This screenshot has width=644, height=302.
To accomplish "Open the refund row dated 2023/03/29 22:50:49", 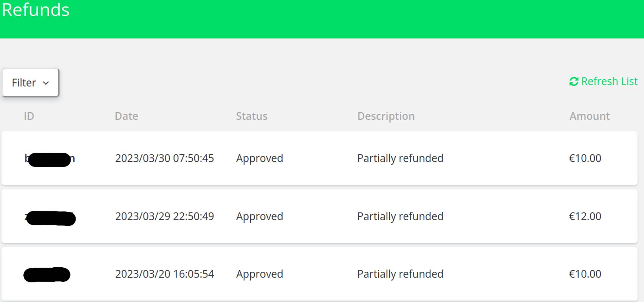I will (x=165, y=216).
